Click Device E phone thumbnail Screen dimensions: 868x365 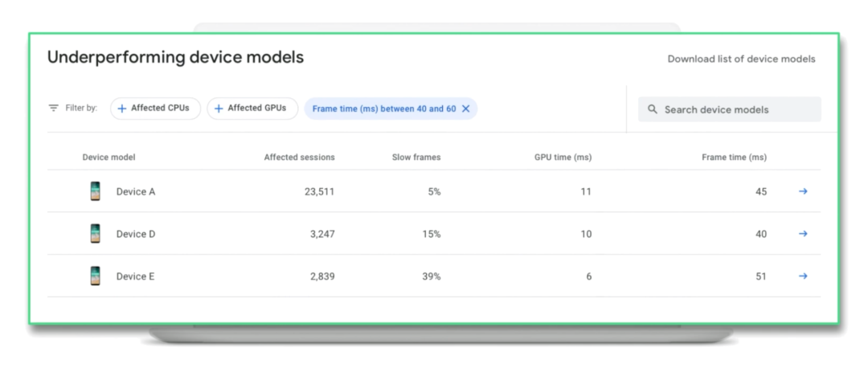click(x=96, y=277)
